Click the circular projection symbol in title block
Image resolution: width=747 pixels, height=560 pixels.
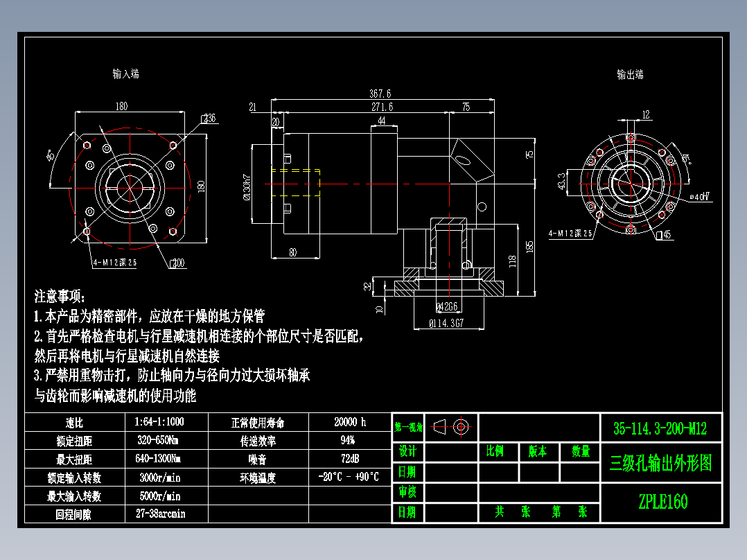pos(461,427)
